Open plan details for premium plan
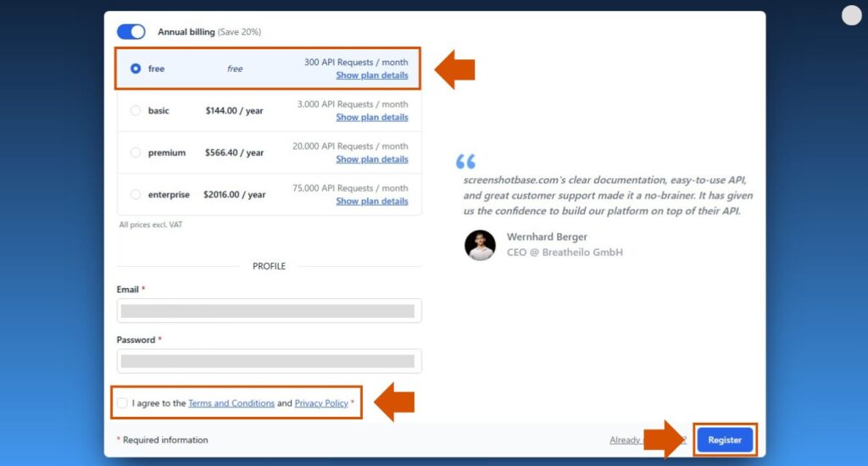 pos(371,159)
